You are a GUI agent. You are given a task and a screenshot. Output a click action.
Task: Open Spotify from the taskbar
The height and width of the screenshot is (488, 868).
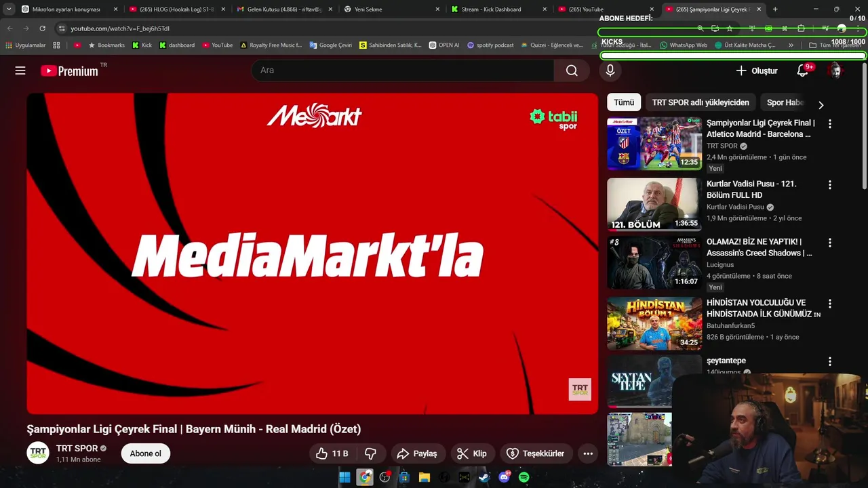524,477
